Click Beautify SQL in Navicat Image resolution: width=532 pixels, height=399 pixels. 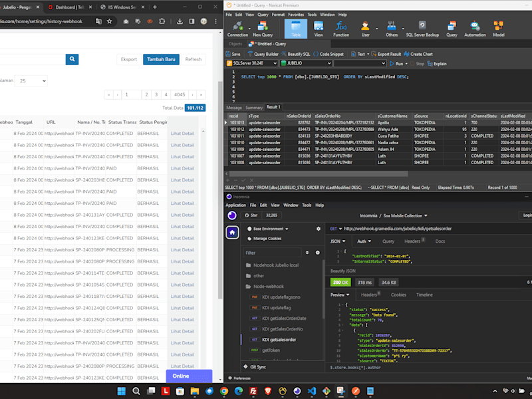(295, 54)
